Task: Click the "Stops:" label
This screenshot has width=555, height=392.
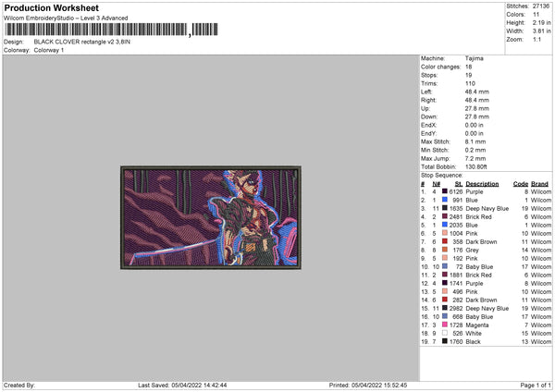Action: (429, 76)
